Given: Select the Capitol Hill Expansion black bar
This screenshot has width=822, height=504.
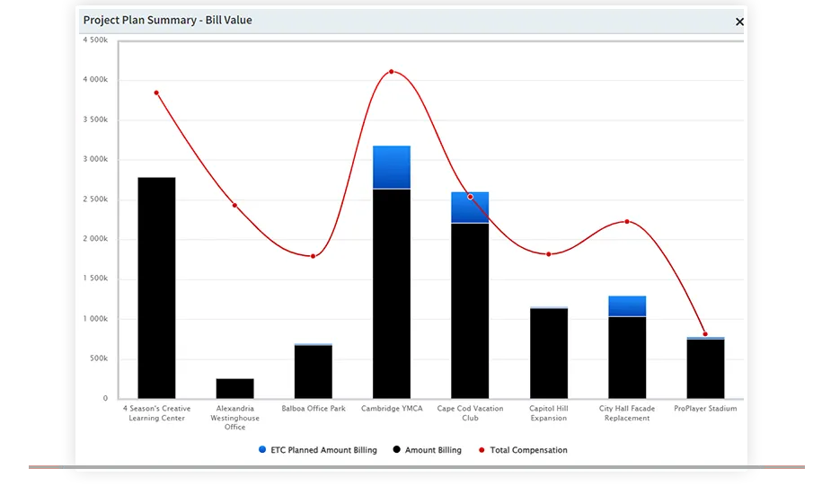Looking at the screenshot, I should coord(549,353).
